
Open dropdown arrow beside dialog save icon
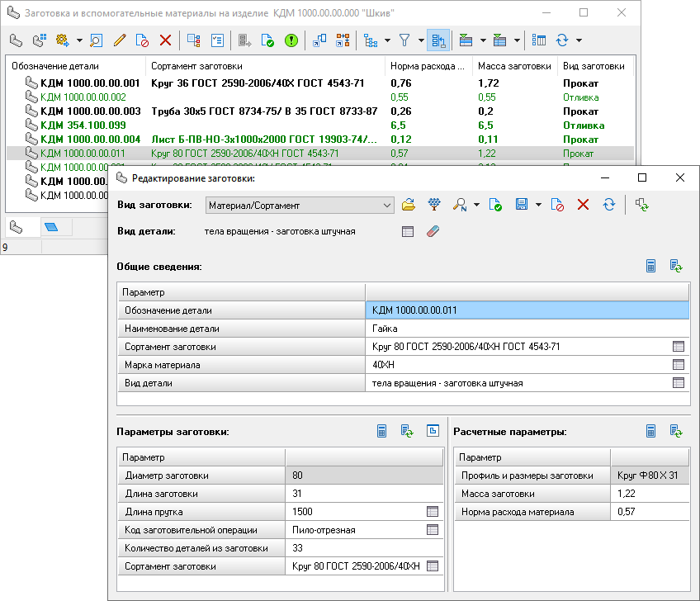pos(537,205)
